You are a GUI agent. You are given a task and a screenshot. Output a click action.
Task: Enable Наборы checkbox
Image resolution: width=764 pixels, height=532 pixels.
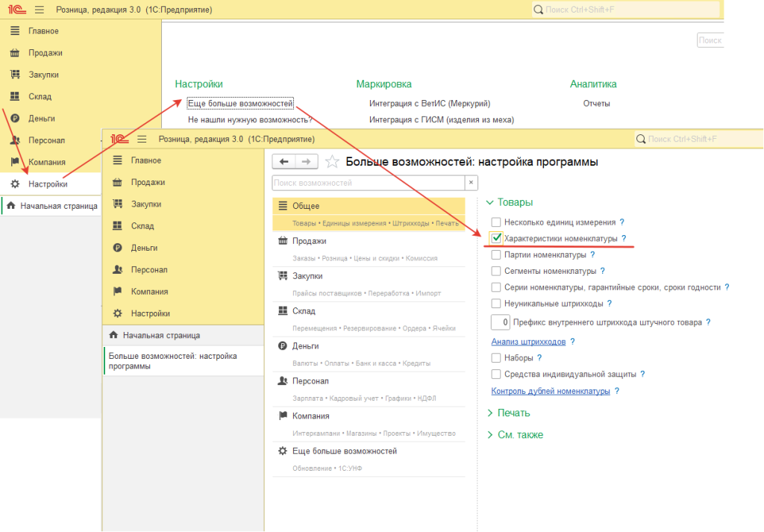tap(496, 357)
